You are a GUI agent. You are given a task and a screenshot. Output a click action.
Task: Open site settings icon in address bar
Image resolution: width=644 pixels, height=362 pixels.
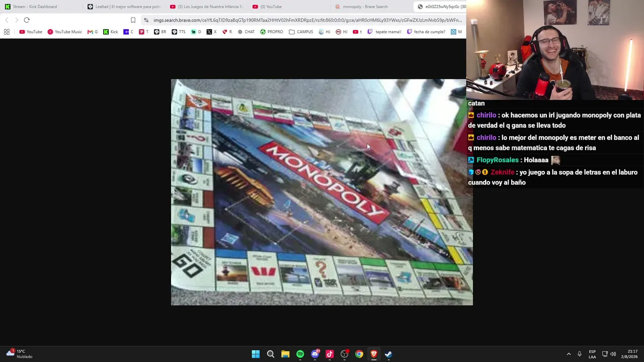point(146,20)
